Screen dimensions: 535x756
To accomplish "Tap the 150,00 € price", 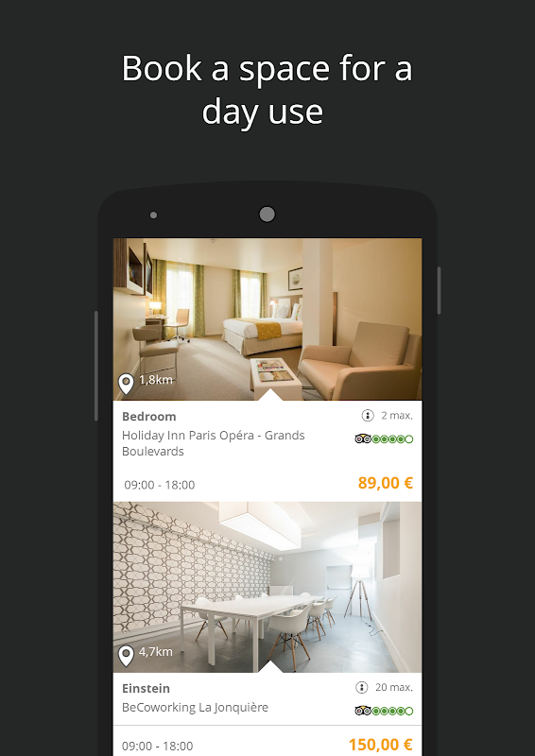I will point(381,745).
